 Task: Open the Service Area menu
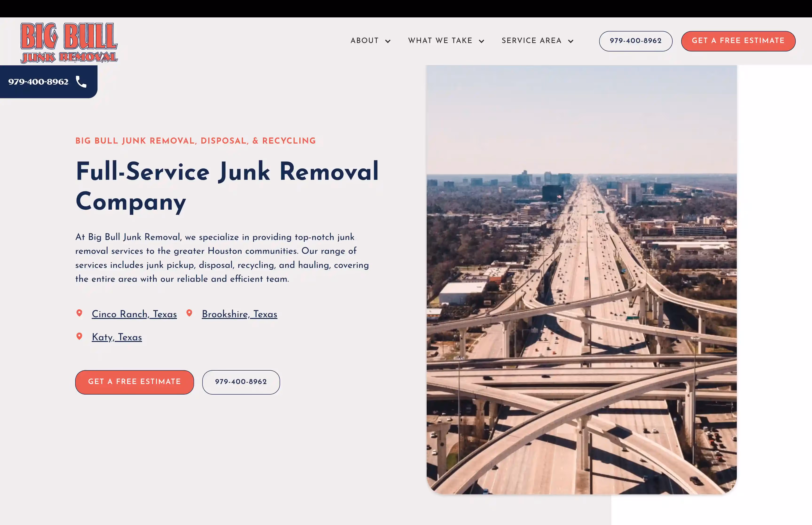coord(531,41)
